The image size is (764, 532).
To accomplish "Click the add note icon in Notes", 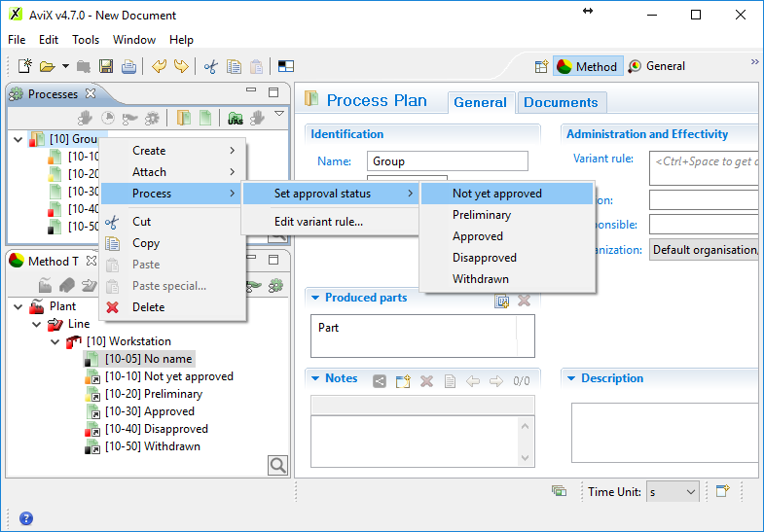I will pos(403,380).
